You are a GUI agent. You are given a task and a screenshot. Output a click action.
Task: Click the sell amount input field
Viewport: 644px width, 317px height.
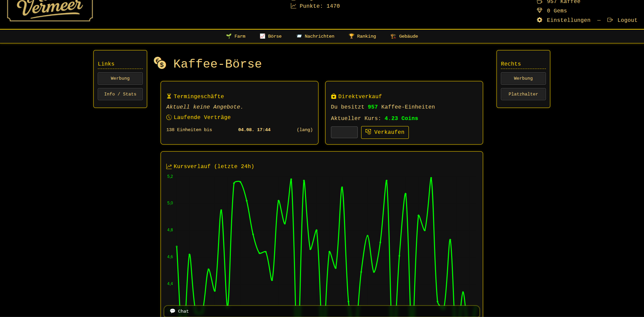click(x=344, y=132)
